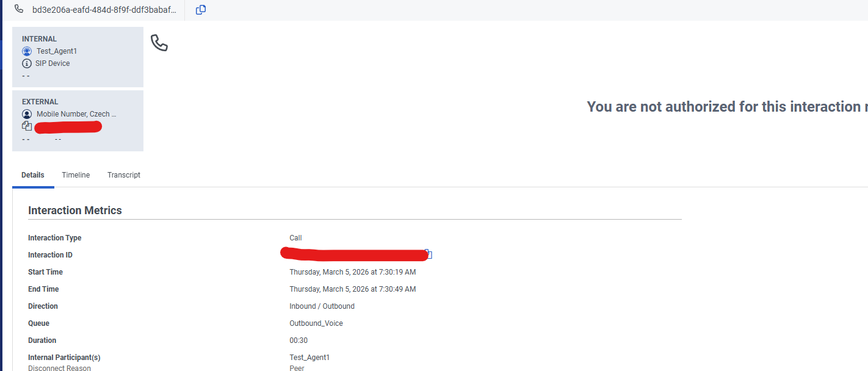Open the Transcript tab
The image size is (868, 371).
pos(124,175)
